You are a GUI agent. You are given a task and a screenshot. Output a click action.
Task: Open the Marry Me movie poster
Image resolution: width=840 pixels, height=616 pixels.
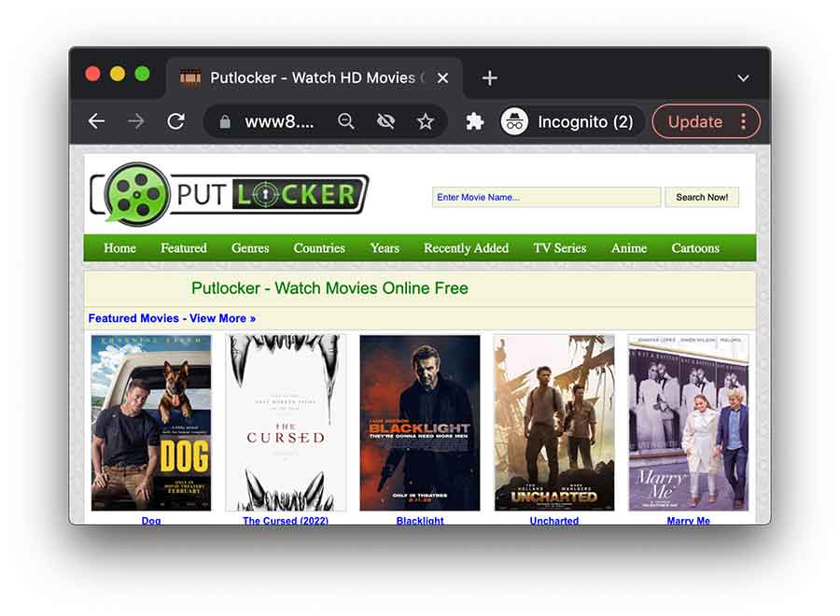(x=689, y=423)
